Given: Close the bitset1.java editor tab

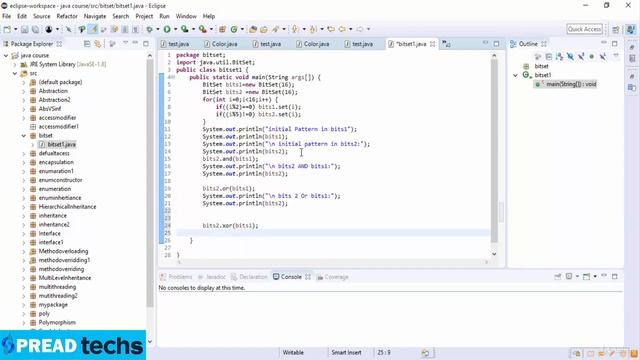Looking at the screenshot, I should (433, 44).
